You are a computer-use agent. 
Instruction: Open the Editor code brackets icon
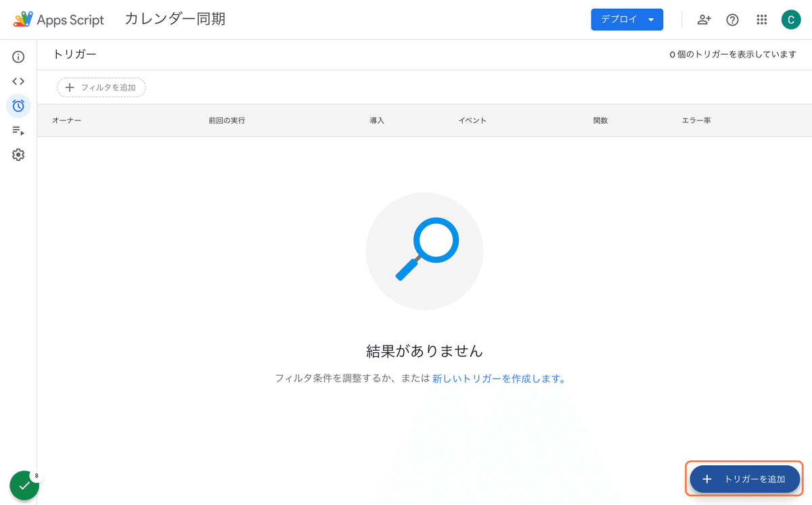(x=18, y=81)
